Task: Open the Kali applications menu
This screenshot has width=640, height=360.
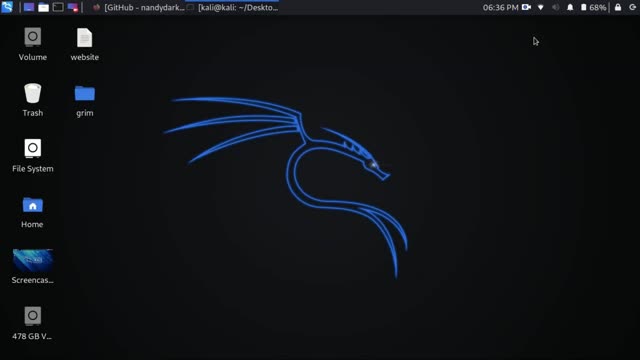Action: pos(7,7)
